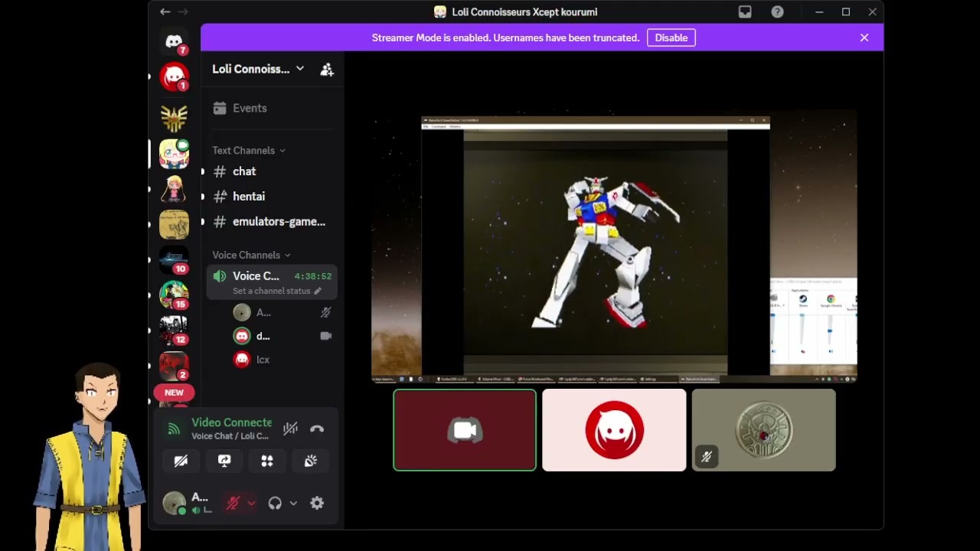Open the server name dropdown chevron
The width and height of the screenshot is (980, 551).
point(300,68)
